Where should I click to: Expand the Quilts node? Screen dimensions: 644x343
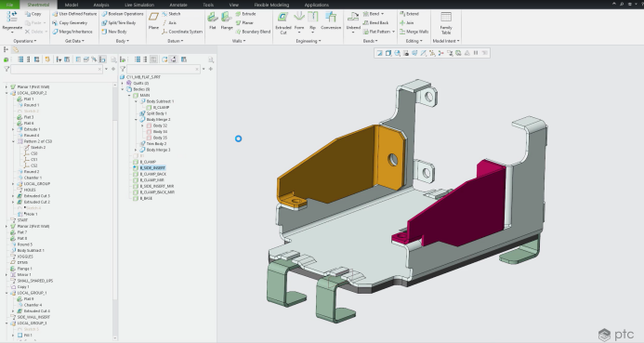pos(123,83)
